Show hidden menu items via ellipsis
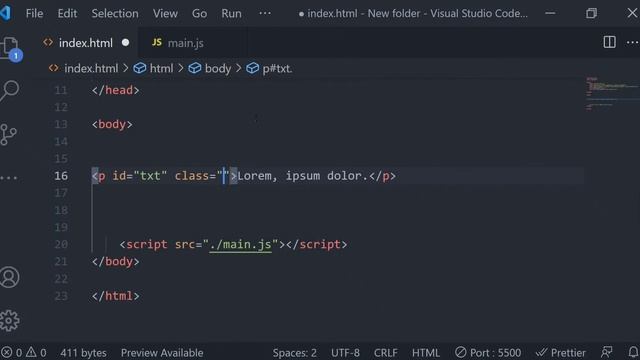This screenshot has height=360, width=640. tap(265, 13)
